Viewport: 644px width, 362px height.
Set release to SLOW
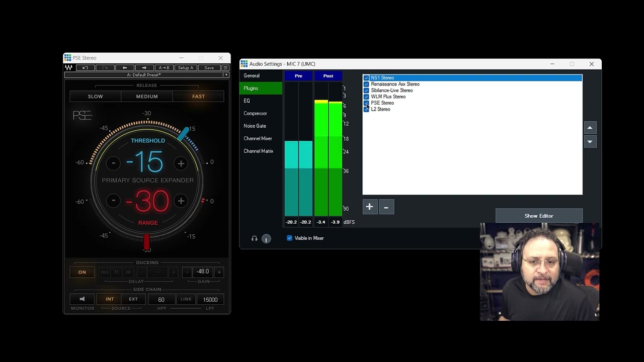click(x=95, y=97)
